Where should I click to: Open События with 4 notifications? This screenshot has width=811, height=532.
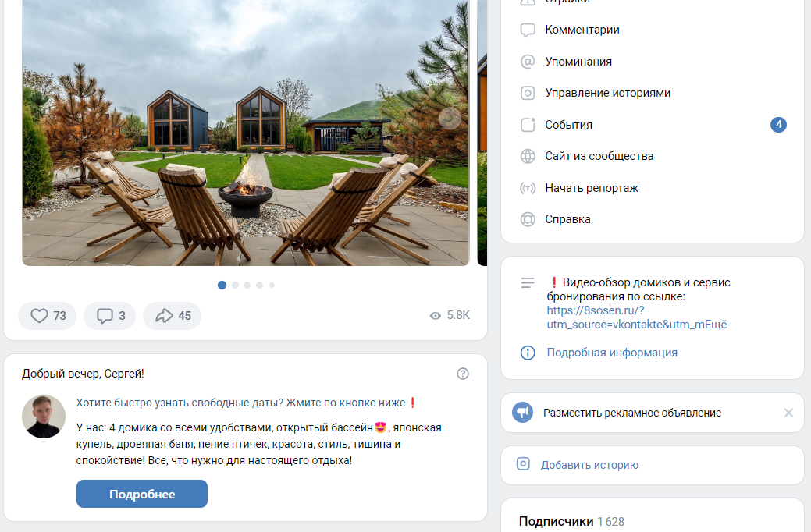tap(653, 125)
